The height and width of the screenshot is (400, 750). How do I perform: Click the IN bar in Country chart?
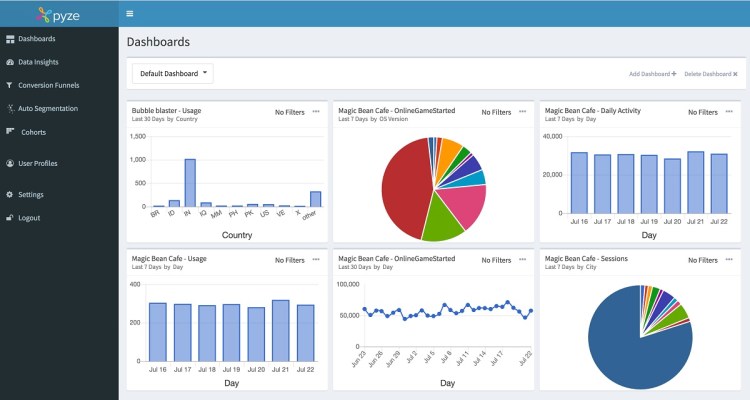(190, 183)
